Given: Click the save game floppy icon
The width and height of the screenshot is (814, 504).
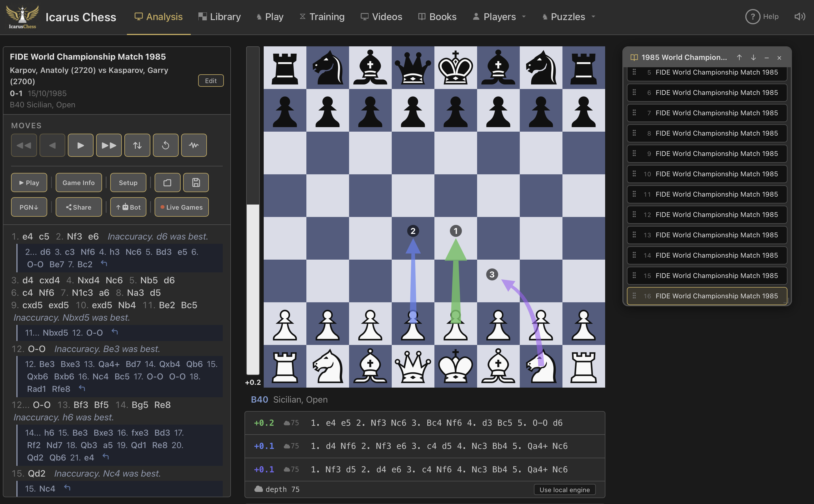Looking at the screenshot, I should pyautogui.click(x=196, y=183).
